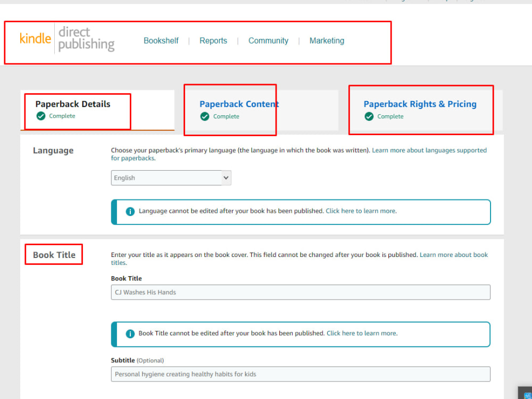The image size is (532, 399).
Task: Go to the Reports page
Action: 213,41
